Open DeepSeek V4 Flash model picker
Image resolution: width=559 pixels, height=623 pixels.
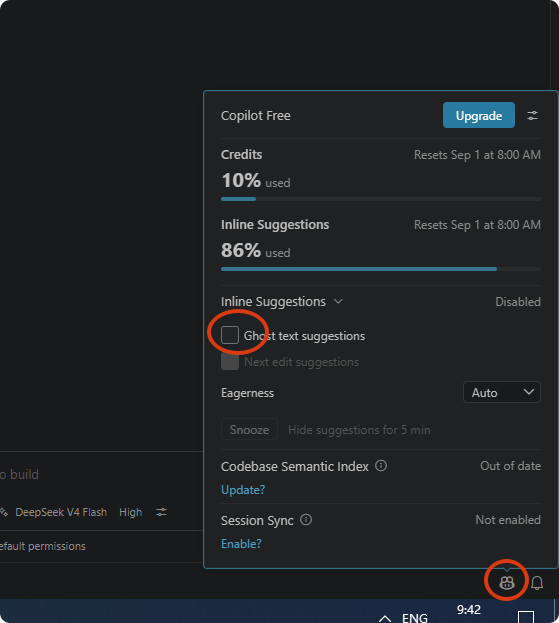pos(61,512)
